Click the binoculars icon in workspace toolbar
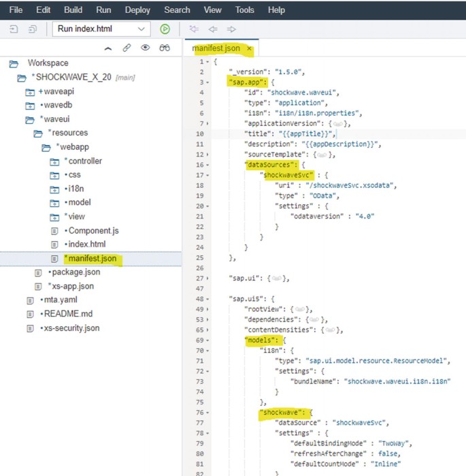Screen dimensions: 466x476 pyautogui.click(x=164, y=48)
